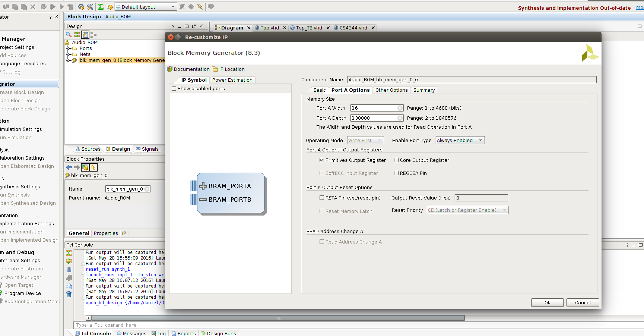This screenshot has width=644, height=336.
Task: Click the BRAM_PORTB minus on IP symbol
Action: pos(203,200)
